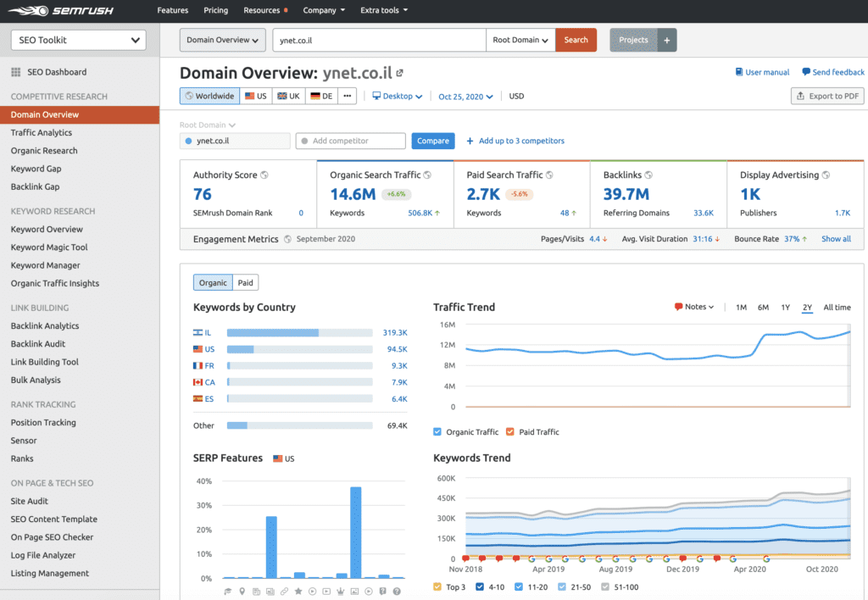This screenshot has height=600, width=868.
Task: Toggle the Organic Traffic checkbox
Action: coord(437,432)
